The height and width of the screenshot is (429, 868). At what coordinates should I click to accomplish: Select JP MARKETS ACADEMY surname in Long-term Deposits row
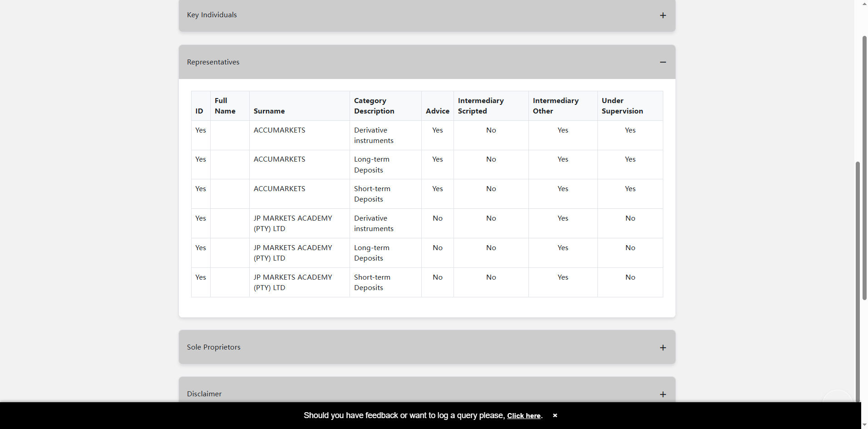click(293, 253)
